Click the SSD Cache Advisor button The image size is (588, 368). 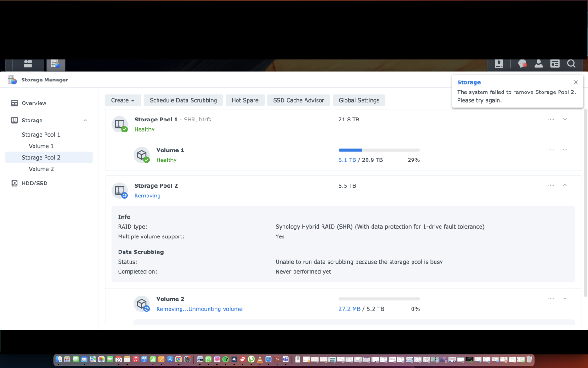[x=299, y=100]
